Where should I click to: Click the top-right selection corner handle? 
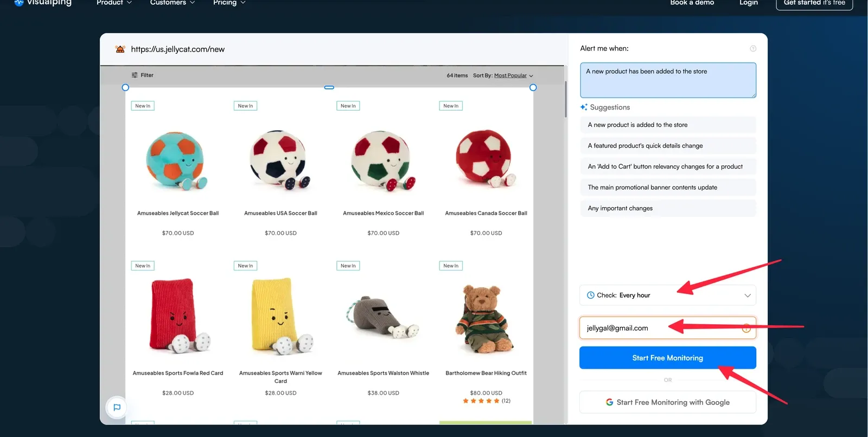point(533,87)
